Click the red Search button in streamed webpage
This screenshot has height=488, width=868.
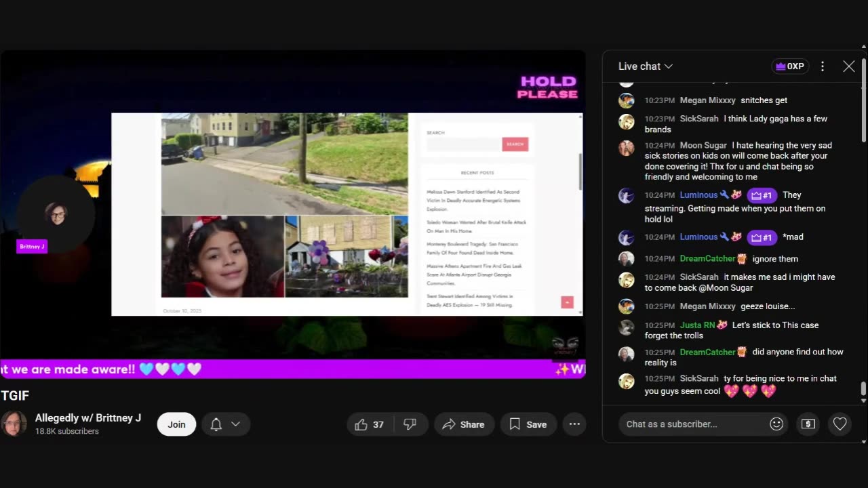pos(515,144)
